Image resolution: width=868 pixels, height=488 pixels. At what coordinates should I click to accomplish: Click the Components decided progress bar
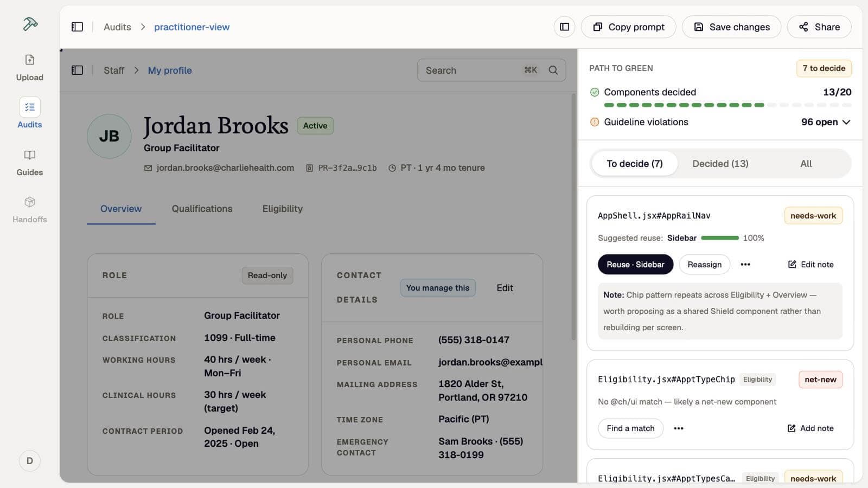[727, 105]
